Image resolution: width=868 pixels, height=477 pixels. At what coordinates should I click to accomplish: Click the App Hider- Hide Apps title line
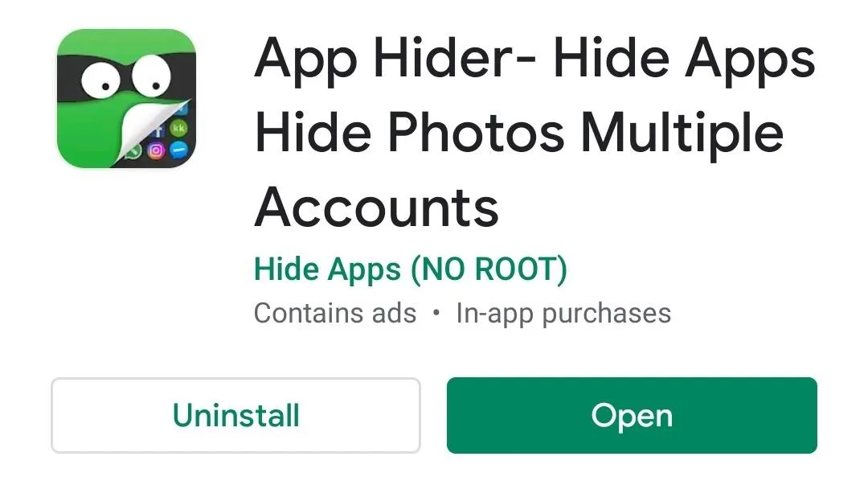(534, 60)
